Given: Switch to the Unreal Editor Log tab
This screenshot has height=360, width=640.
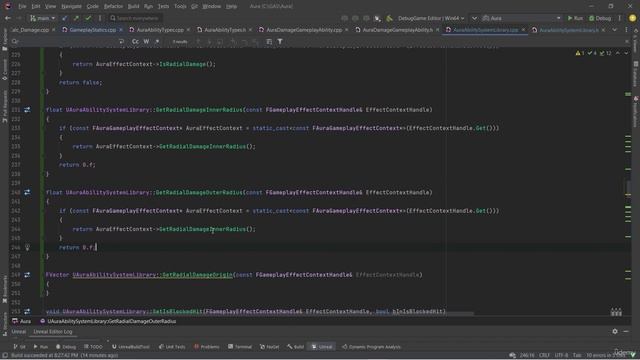Looking at the screenshot, I should 53,331.
